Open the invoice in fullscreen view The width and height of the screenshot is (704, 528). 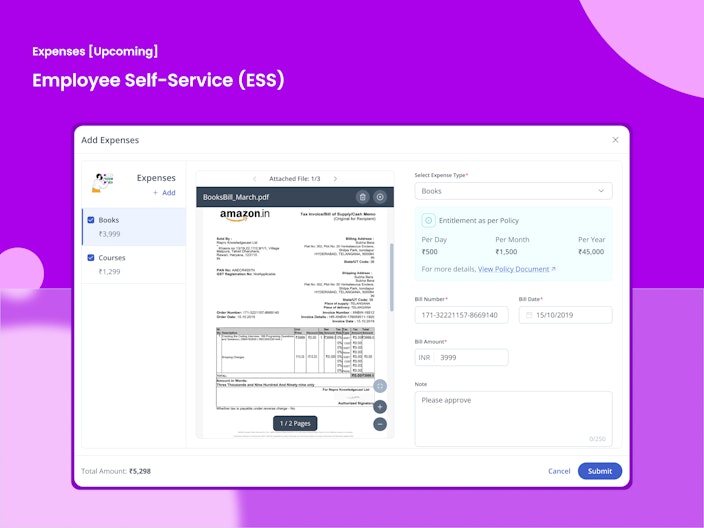tap(380, 386)
